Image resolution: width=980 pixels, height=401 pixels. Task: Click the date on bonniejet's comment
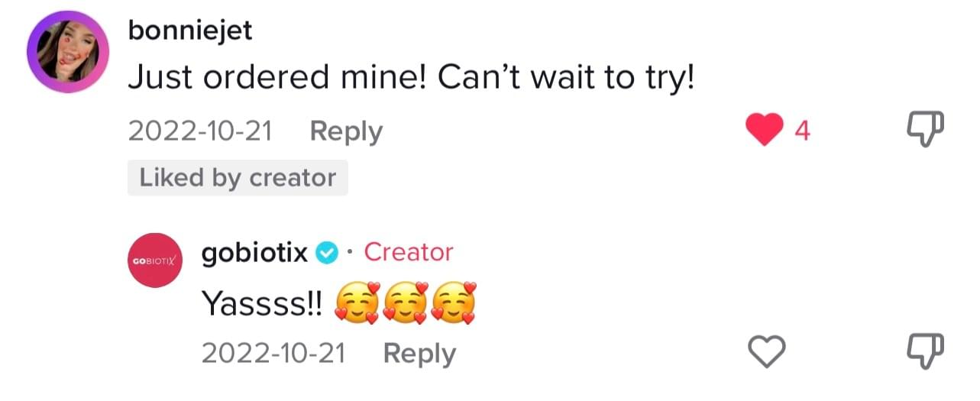coord(200,132)
